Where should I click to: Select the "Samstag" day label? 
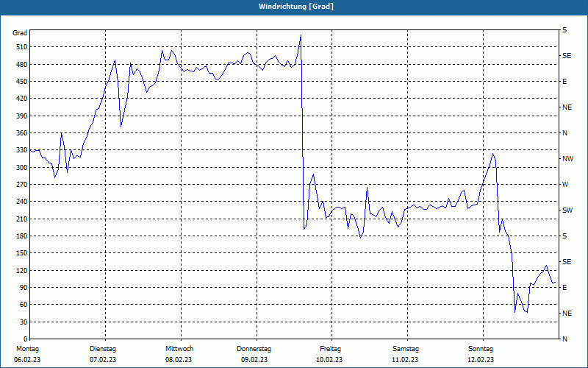(x=406, y=349)
